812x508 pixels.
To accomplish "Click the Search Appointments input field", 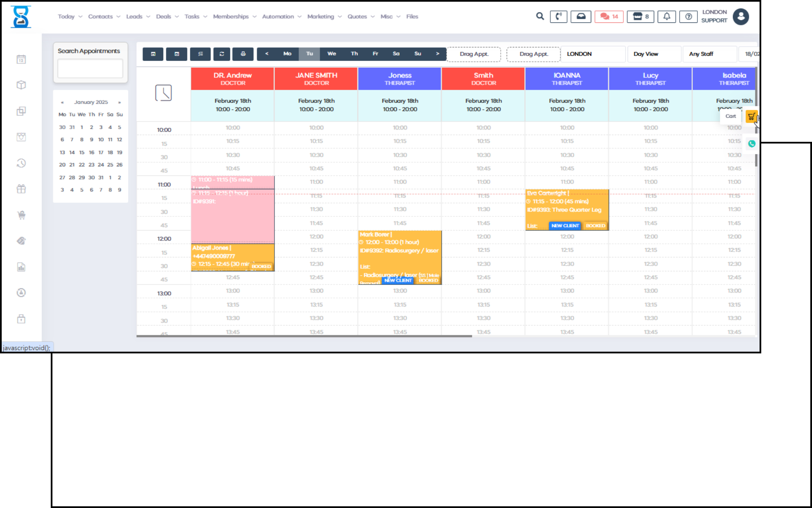I will click(90, 69).
